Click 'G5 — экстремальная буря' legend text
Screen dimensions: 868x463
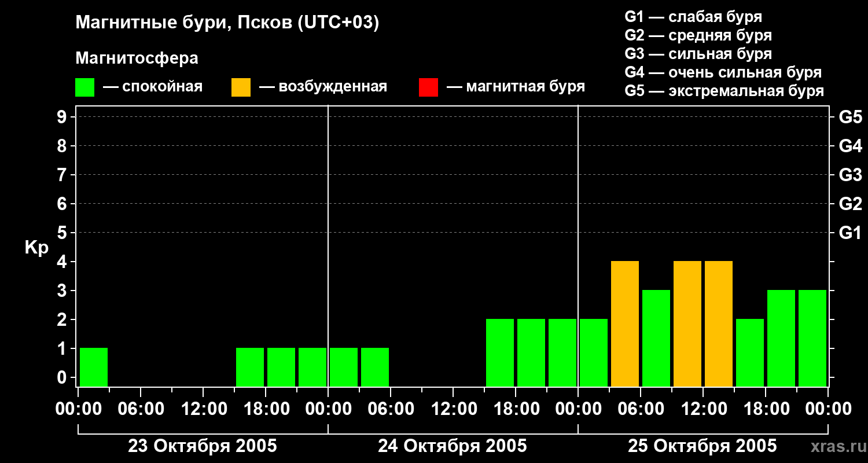pyautogui.click(x=724, y=91)
